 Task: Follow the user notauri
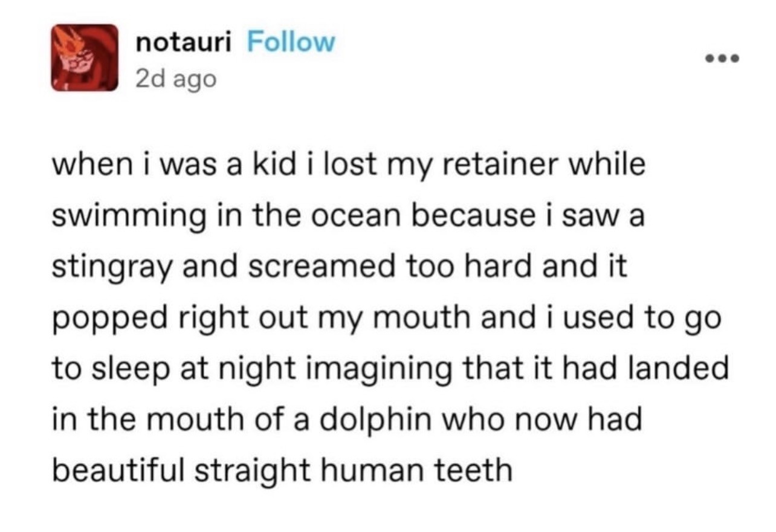click(291, 42)
